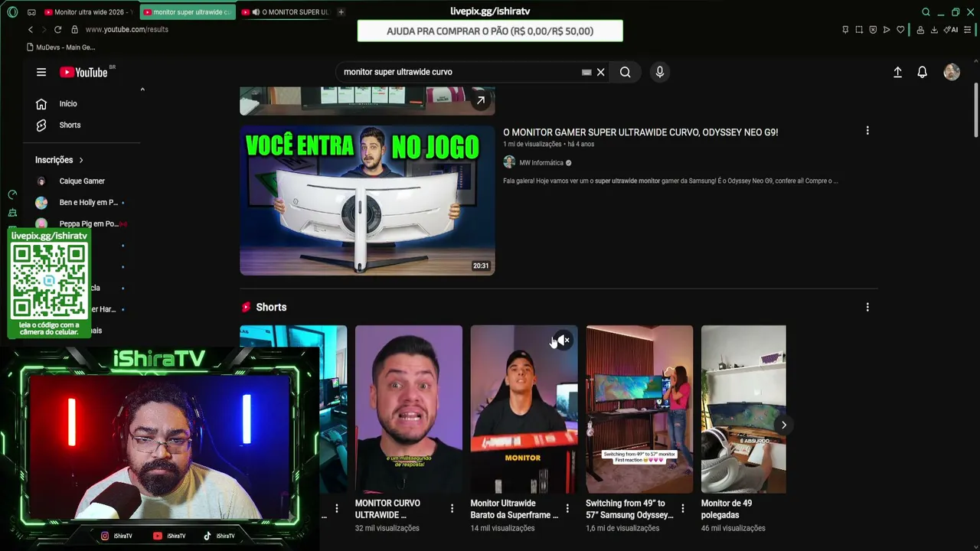This screenshot has height=551, width=980.
Task: Select the "1 mi de visualizações" view count
Action: click(x=532, y=144)
